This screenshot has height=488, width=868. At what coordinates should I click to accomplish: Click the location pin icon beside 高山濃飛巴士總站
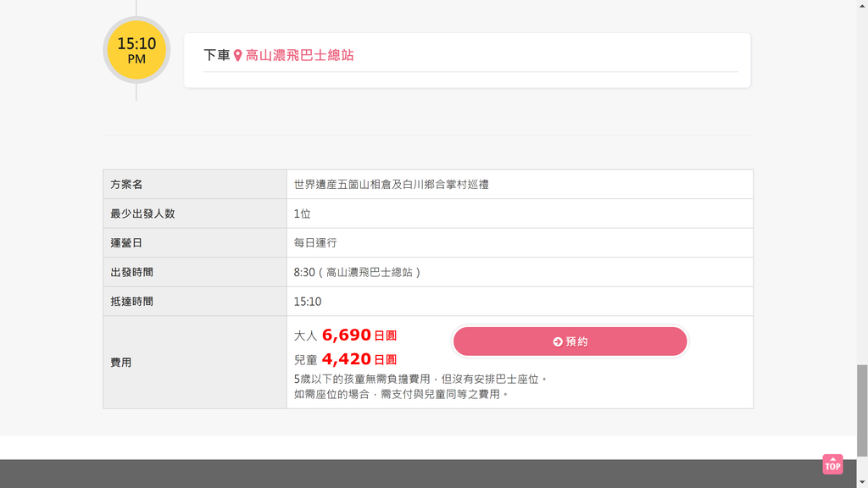(x=238, y=56)
